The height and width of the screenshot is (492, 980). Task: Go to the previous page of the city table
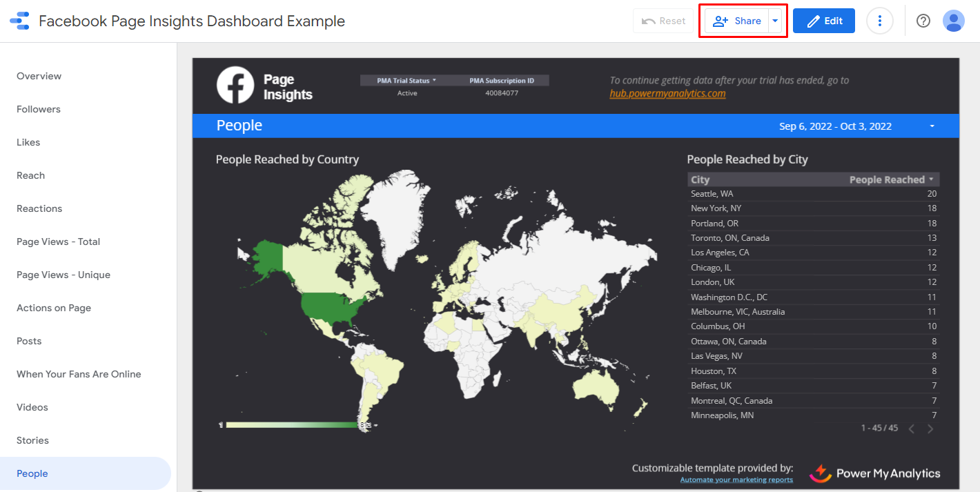911,429
